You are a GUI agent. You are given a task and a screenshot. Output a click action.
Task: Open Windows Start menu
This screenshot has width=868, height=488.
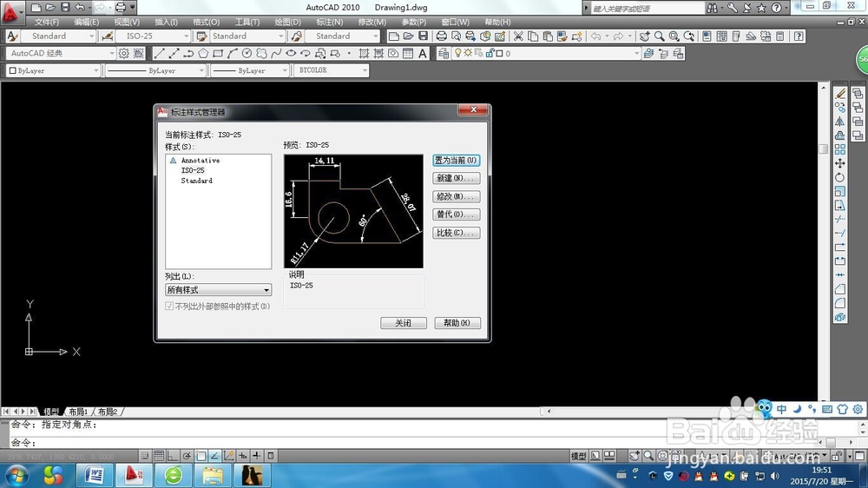coord(16,475)
